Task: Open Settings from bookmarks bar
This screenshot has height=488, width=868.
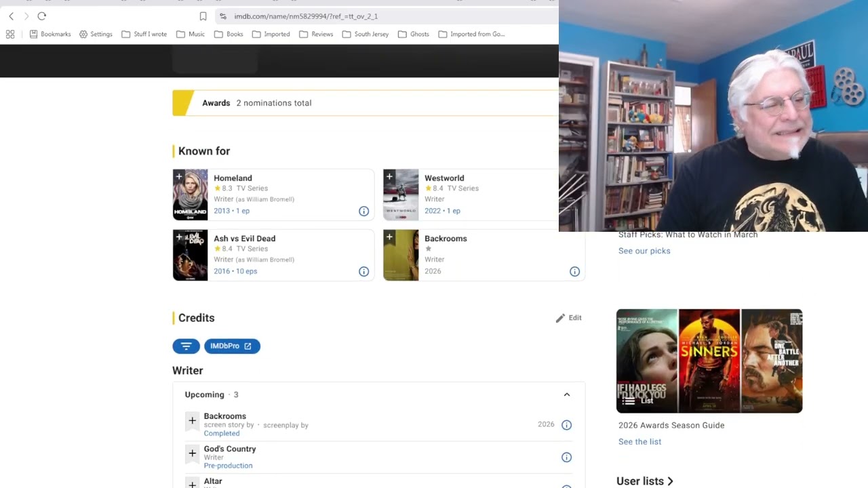Action: pyautogui.click(x=96, y=34)
